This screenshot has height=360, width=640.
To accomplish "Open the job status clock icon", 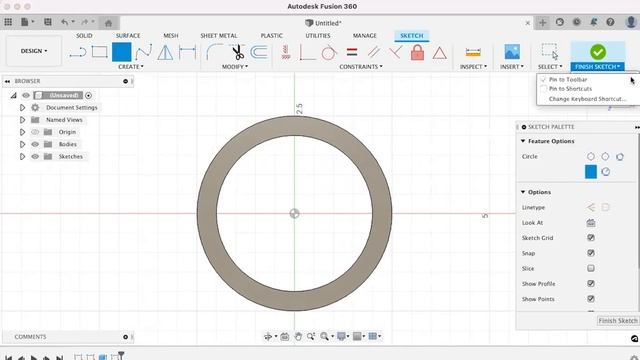I will click(x=577, y=22).
